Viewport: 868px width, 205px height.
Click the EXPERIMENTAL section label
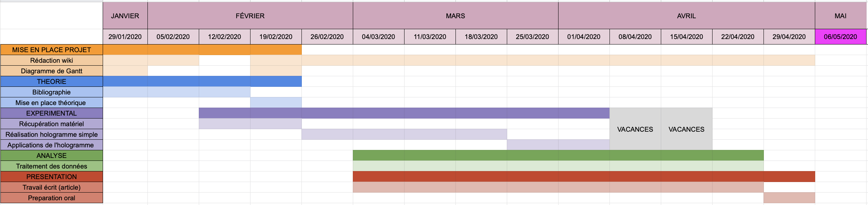[51, 113]
